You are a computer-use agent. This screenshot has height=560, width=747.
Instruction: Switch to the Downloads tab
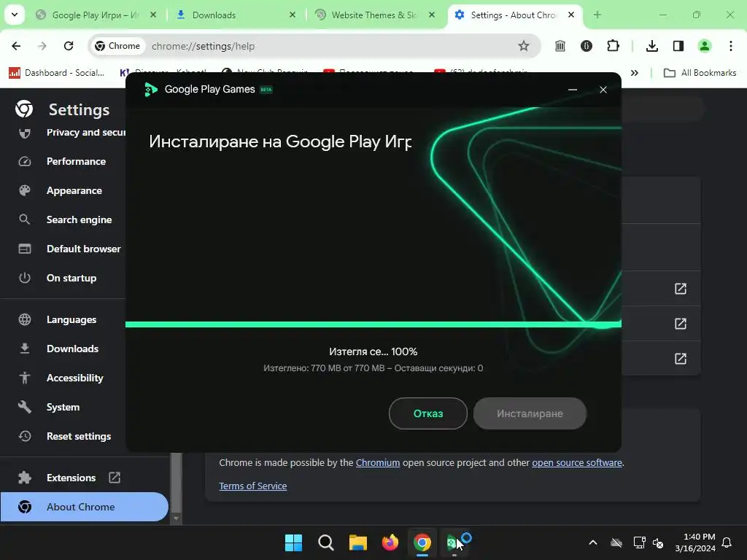pos(236,15)
